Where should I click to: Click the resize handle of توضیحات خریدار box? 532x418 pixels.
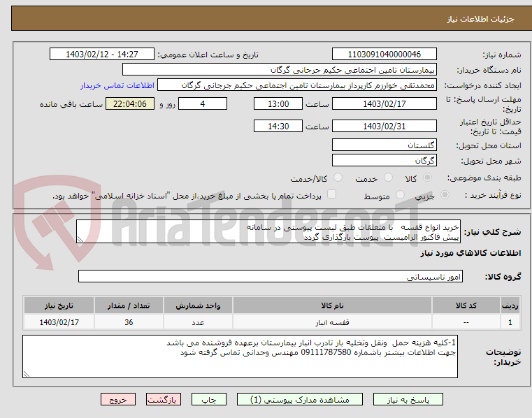[26, 374]
